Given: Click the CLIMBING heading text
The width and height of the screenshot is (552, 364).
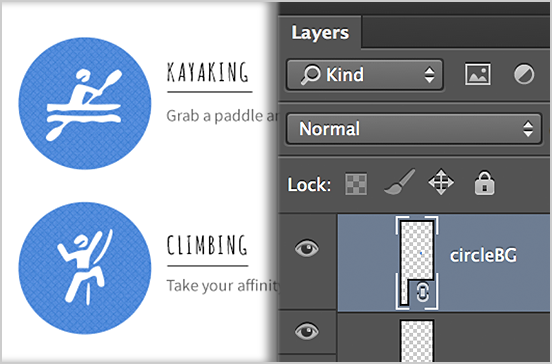Looking at the screenshot, I should (x=207, y=245).
